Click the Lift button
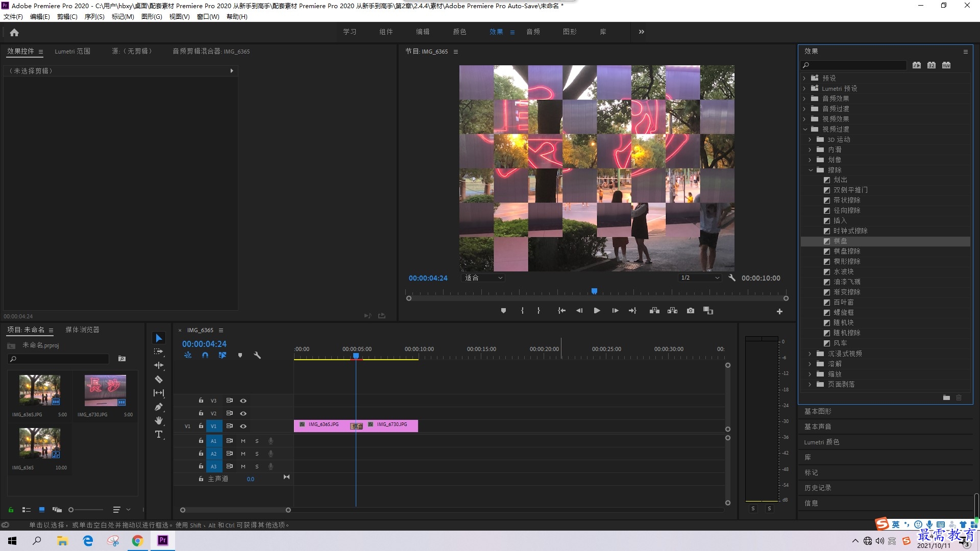Screen dimensions: 980x551 click(x=654, y=311)
